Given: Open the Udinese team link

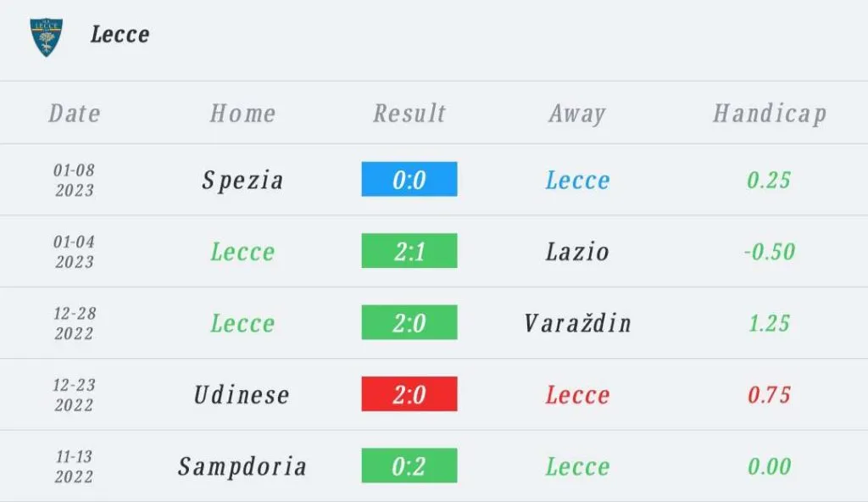Looking at the screenshot, I should (x=242, y=394).
